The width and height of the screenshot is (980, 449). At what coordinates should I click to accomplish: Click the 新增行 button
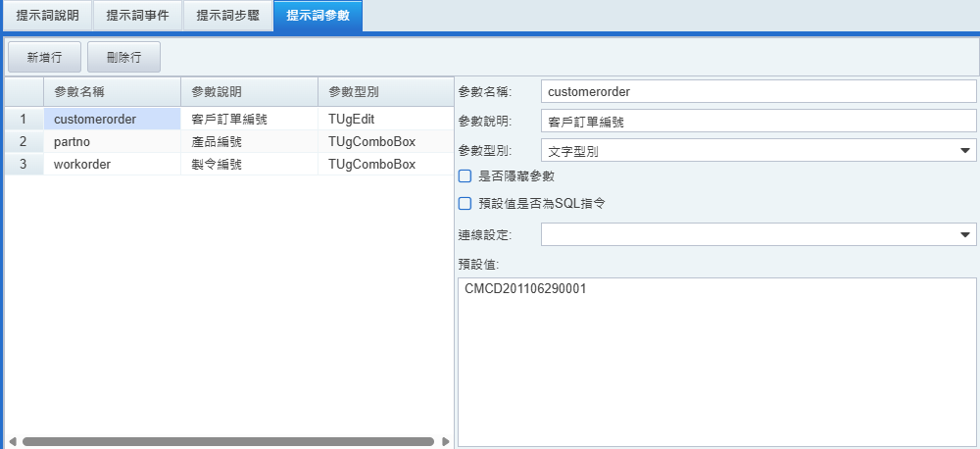[44, 58]
